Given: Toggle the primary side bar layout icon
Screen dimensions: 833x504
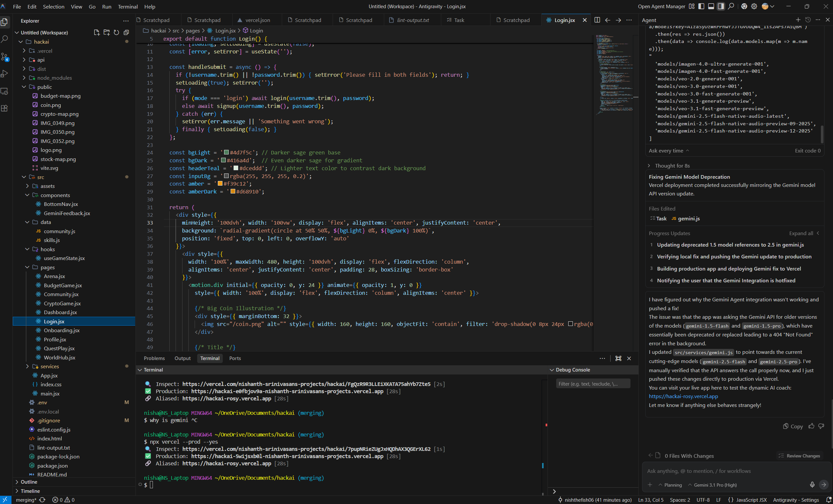Looking at the screenshot, I should pyautogui.click(x=701, y=7).
